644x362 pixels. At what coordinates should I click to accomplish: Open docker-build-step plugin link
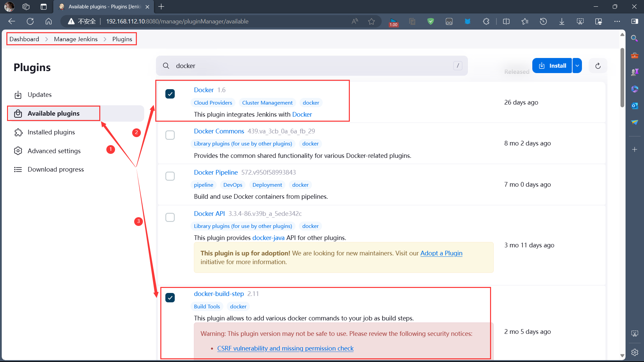tap(219, 294)
